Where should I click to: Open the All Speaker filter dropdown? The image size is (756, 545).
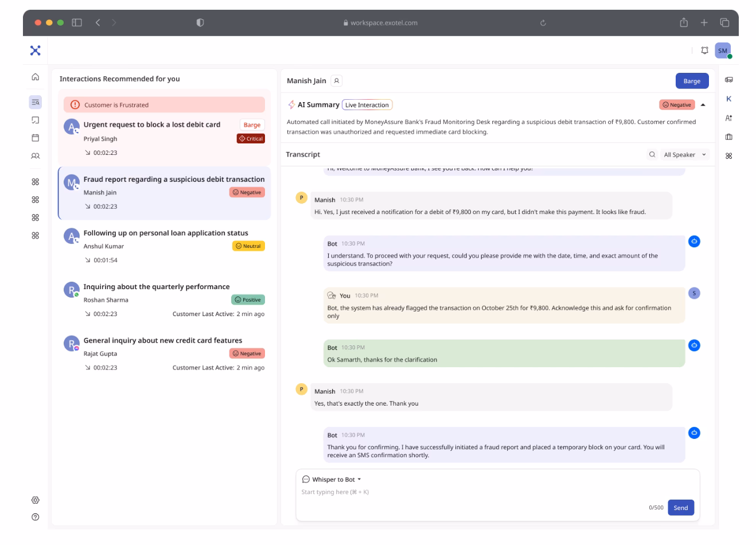point(685,154)
